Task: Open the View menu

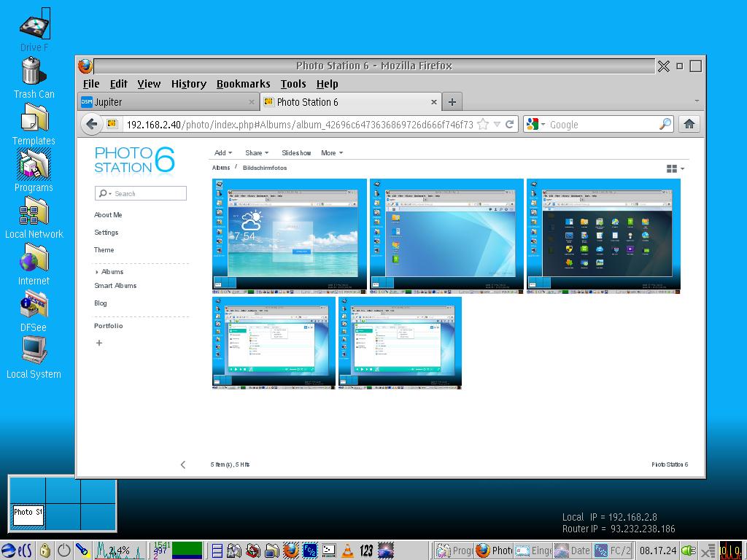Action: 149,84
